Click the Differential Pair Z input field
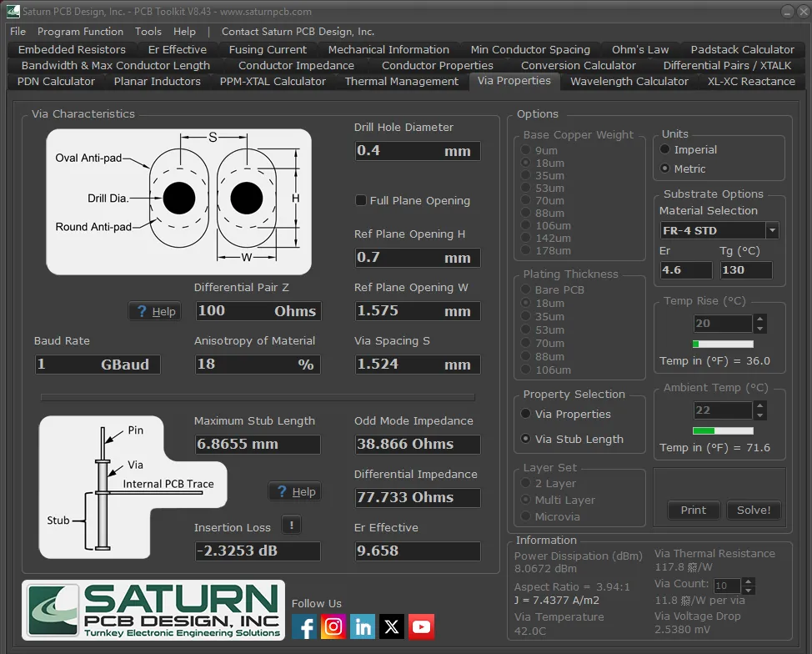Screen dimensions: 812x654 coord(258,311)
